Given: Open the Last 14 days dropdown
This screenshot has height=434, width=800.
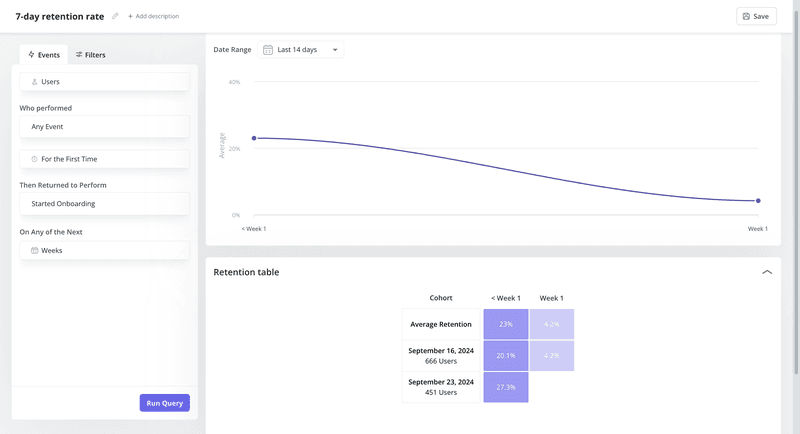Looking at the screenshot, I should click(301, 50).
